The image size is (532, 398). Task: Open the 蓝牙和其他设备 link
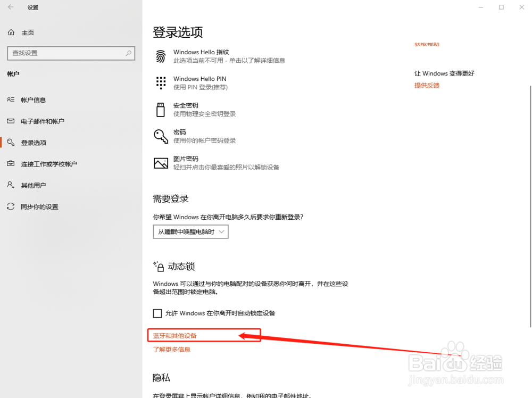tap(174, 336)
